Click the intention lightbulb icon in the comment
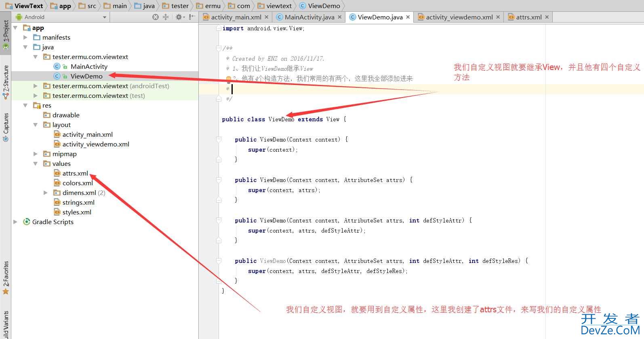This screenshot has height=339, width=644. 228,79
